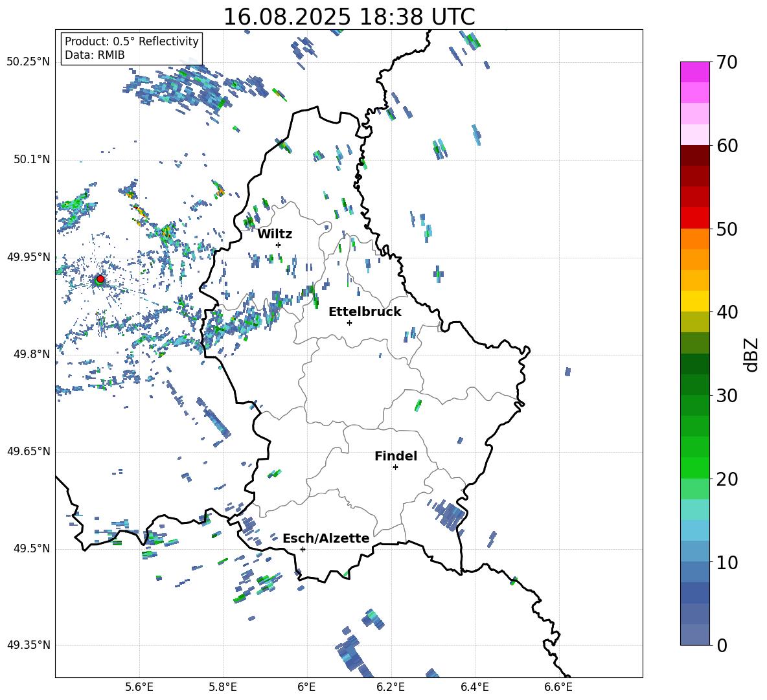The width and height of the screenshot is (767, 700).
Task: Click the 6.6°E longitude label
Action: [558, 687]
